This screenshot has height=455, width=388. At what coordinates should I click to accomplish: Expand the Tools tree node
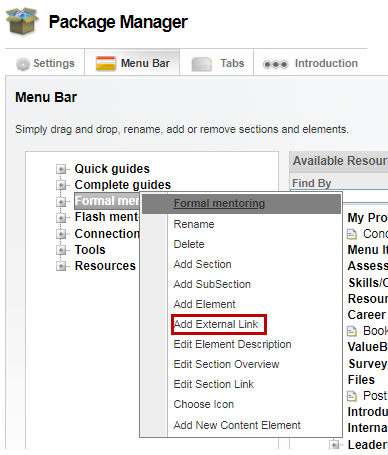pyautogui.click(x=61, y=250)
